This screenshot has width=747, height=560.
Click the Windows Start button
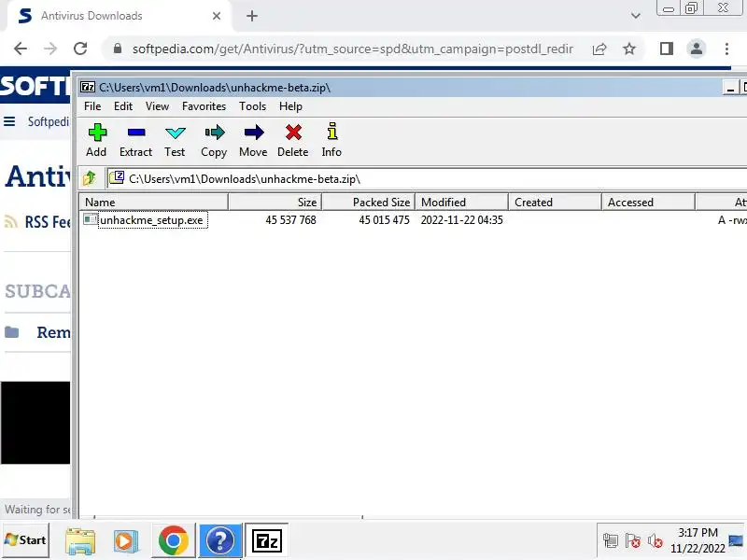25,540
